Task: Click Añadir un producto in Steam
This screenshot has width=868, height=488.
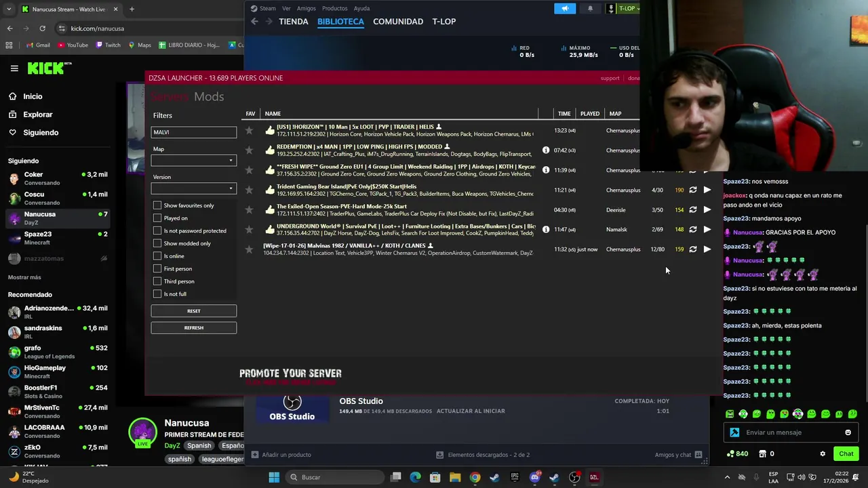Action: [281, 455]
